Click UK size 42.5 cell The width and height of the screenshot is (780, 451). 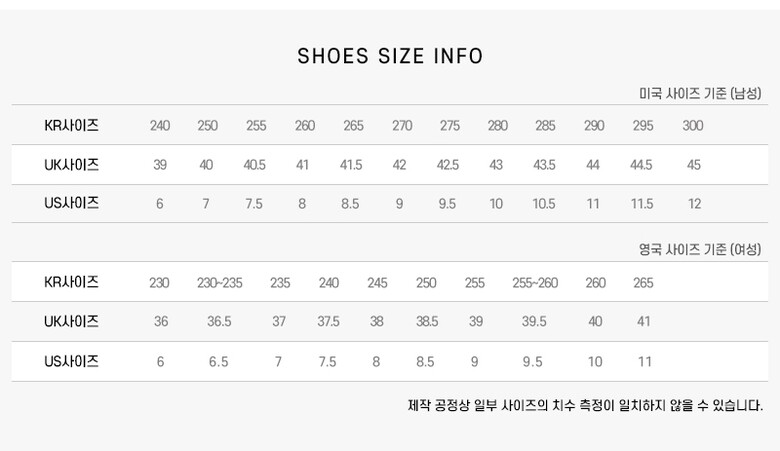pyautogui.click(x=448, y=165)
